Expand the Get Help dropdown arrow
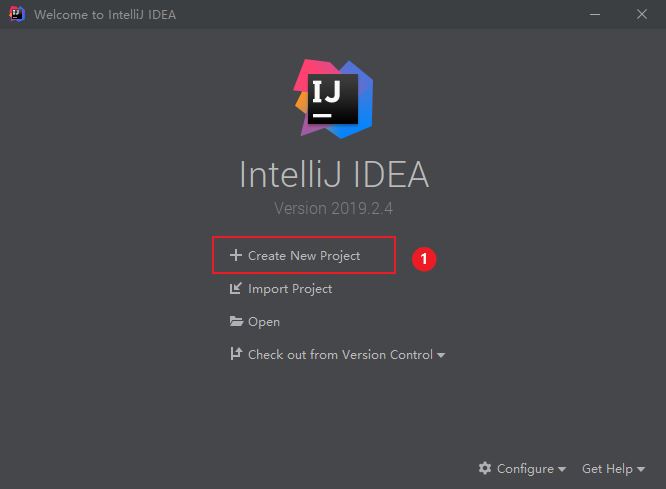 (x=641, y=469)
